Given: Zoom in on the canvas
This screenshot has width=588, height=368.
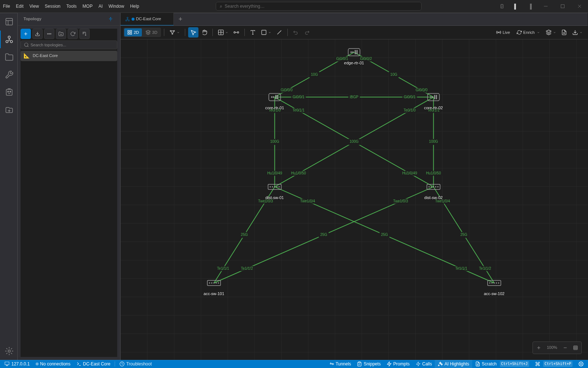Looking at the screenshot, I should pos(539,348).
